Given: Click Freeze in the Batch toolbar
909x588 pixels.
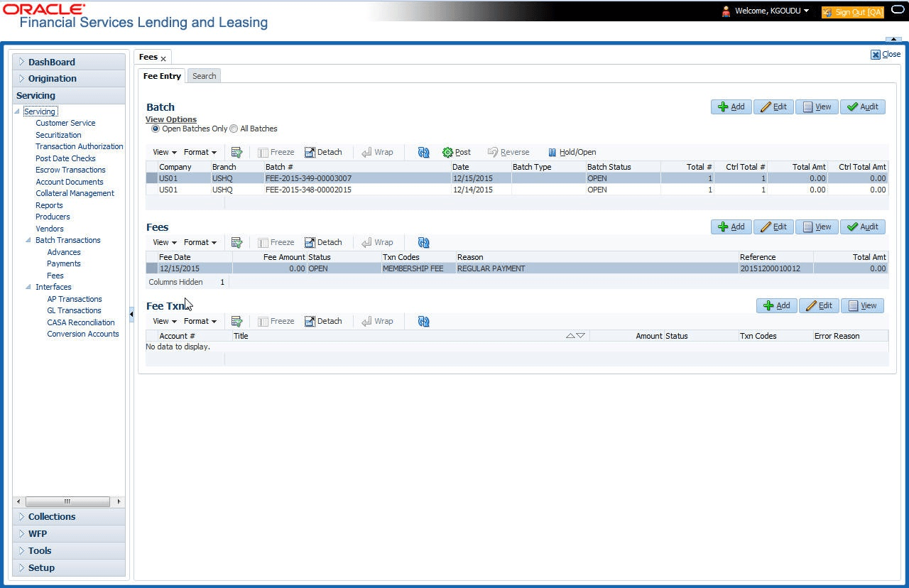Looking at the screenshot, I should pyautogui.click(x=276, y=152).
